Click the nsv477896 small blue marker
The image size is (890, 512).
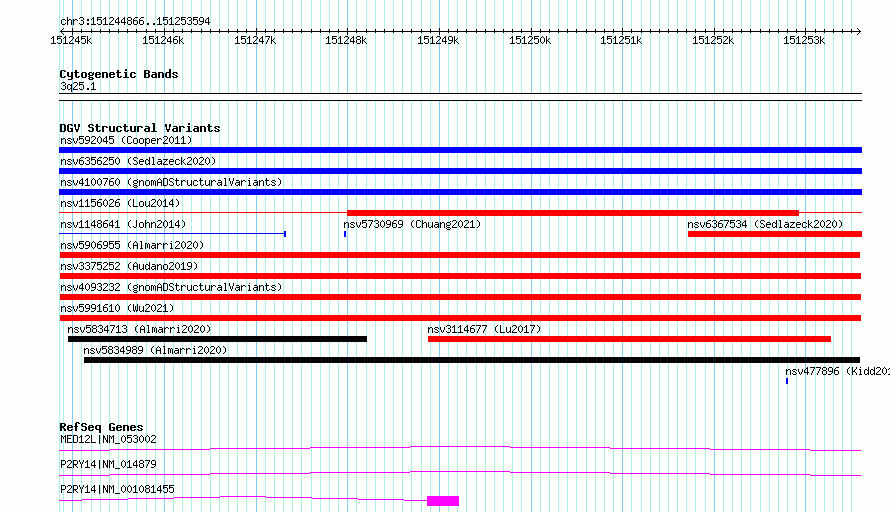tap(787, 381)
